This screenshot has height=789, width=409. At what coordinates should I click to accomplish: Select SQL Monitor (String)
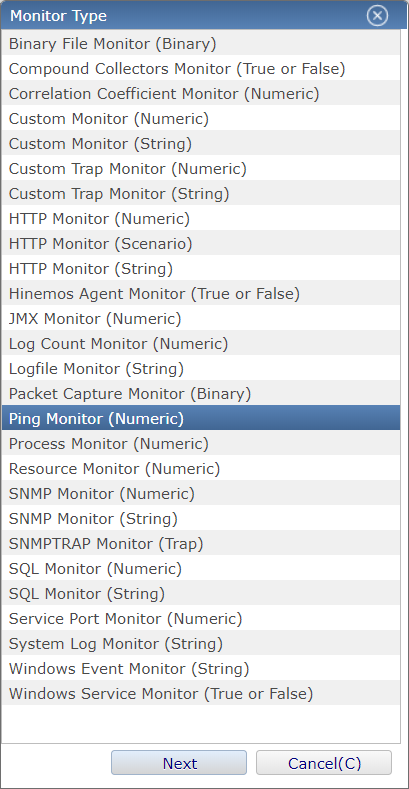coord(201,594)
